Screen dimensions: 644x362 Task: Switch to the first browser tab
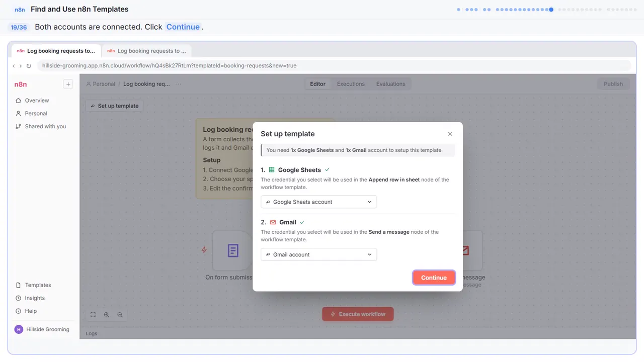coord(56,51)
